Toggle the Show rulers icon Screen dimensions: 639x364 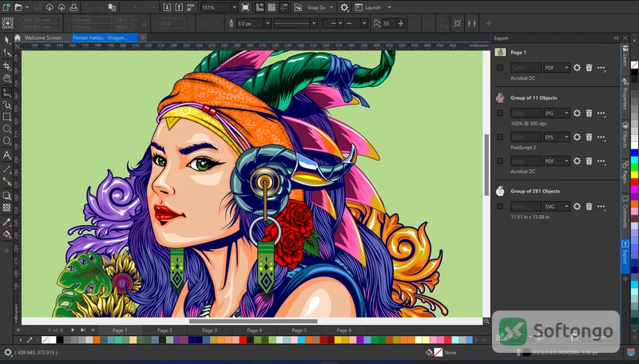point(260,7)
